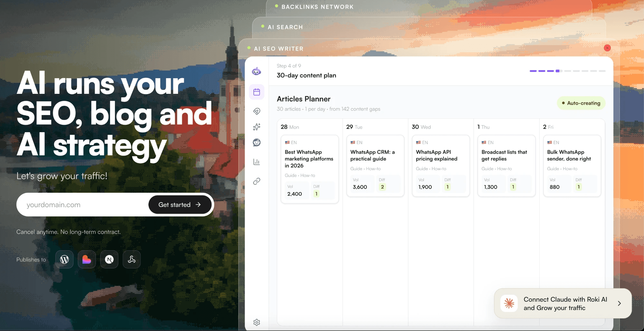644x331 pixels.
Task: Click the 1,300 volume value
Action: 491,187
